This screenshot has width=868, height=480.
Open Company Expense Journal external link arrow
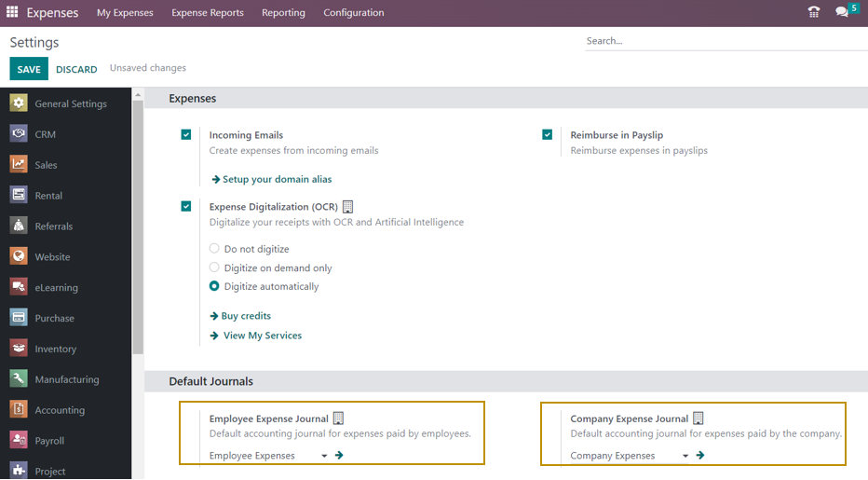pos(699,456)
